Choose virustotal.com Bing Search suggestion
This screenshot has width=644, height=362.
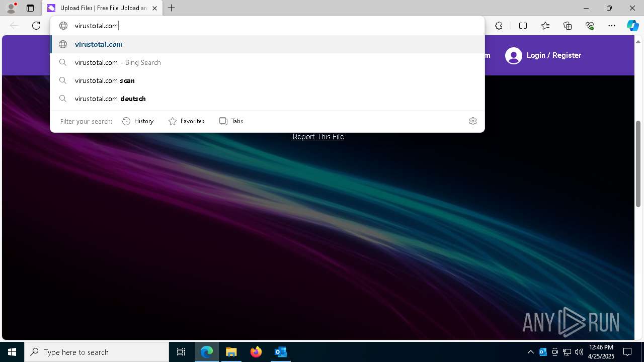[267, 62]
